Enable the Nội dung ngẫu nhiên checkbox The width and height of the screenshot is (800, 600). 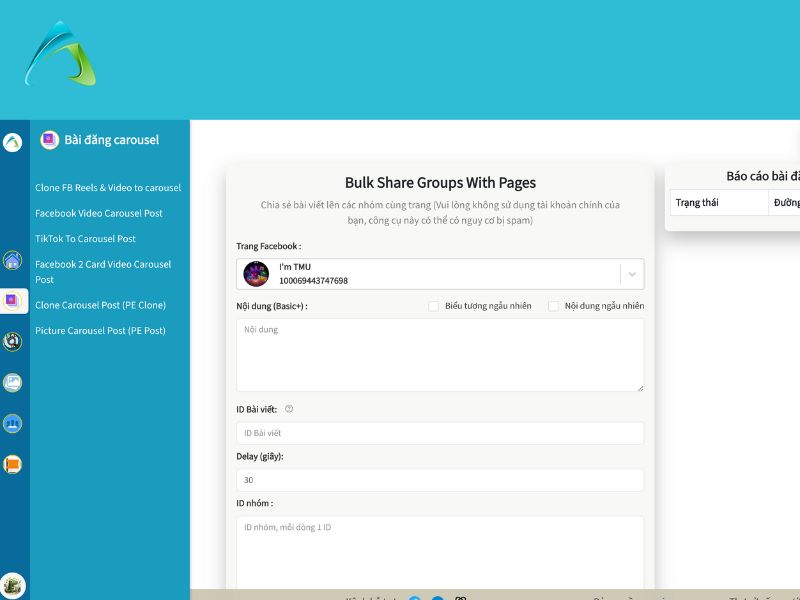(553, 306)
